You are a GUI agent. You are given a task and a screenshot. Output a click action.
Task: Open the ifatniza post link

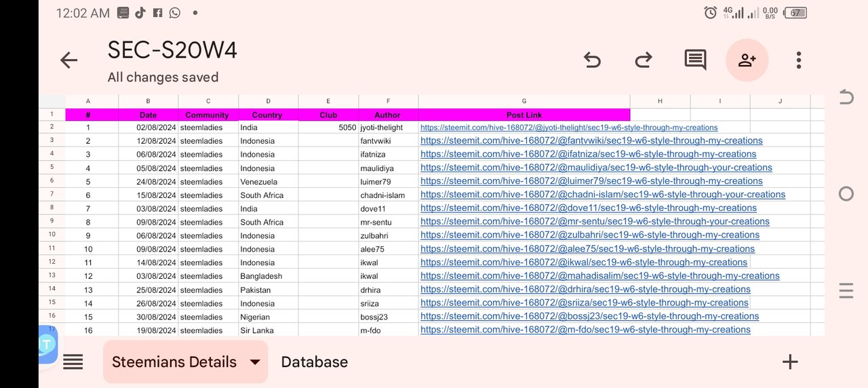tap(589, 155)
